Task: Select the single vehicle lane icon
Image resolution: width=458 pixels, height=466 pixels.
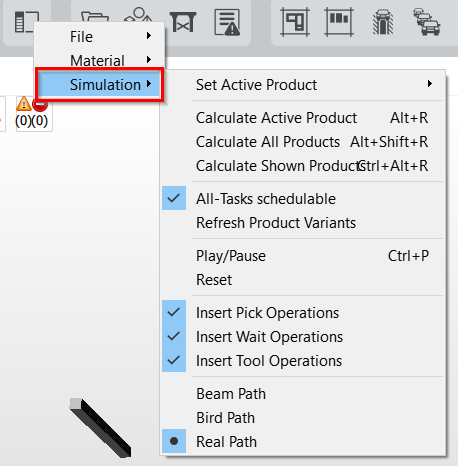Action: 383,22
